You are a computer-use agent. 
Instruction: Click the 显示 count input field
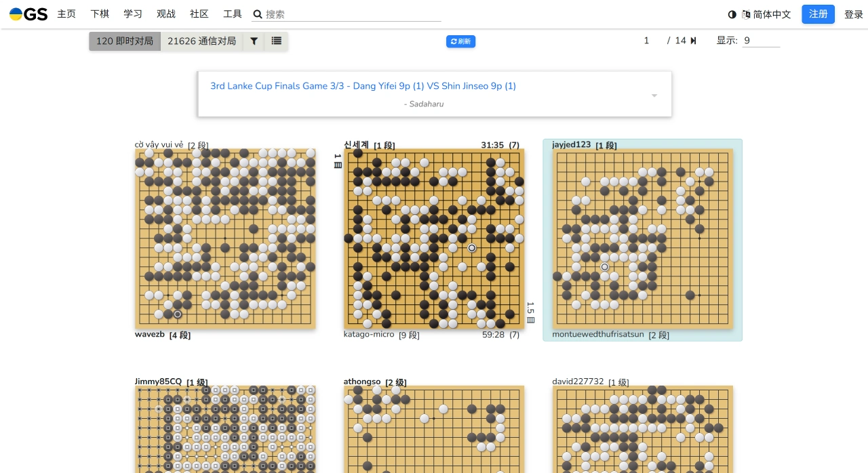click(761, 41)
